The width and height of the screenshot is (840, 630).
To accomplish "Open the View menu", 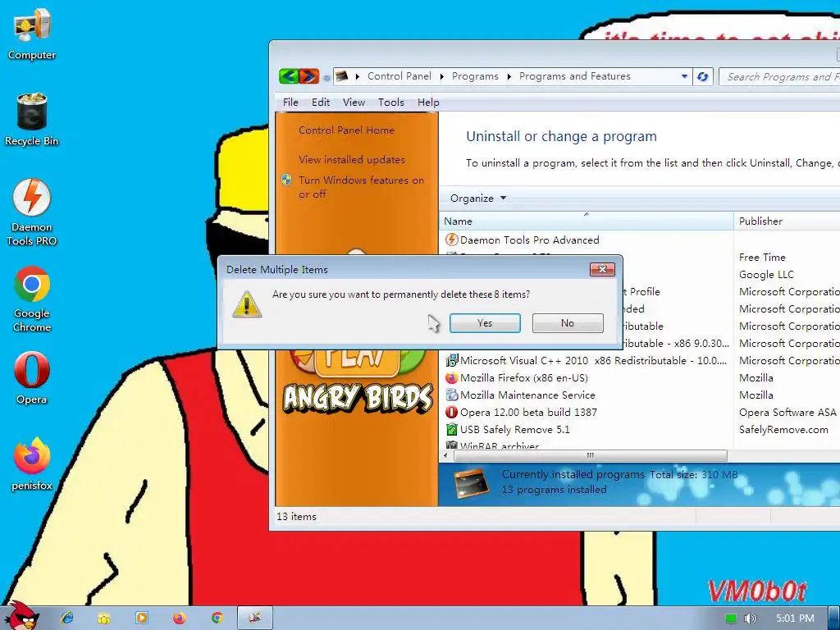I will pos(354,103).
